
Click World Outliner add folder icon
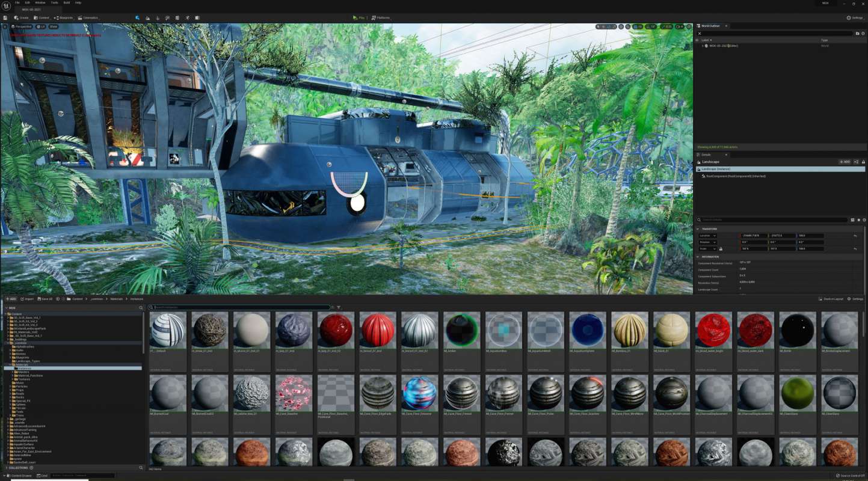coord(857,33)
